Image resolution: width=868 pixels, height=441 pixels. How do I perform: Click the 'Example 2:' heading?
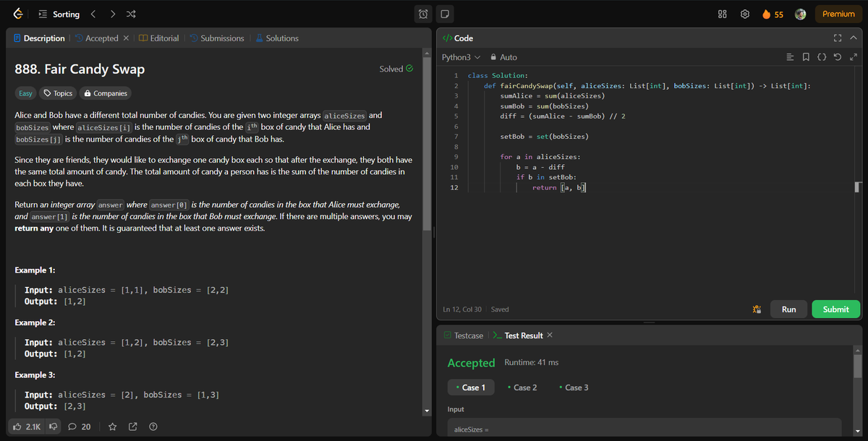pos(35,322)
